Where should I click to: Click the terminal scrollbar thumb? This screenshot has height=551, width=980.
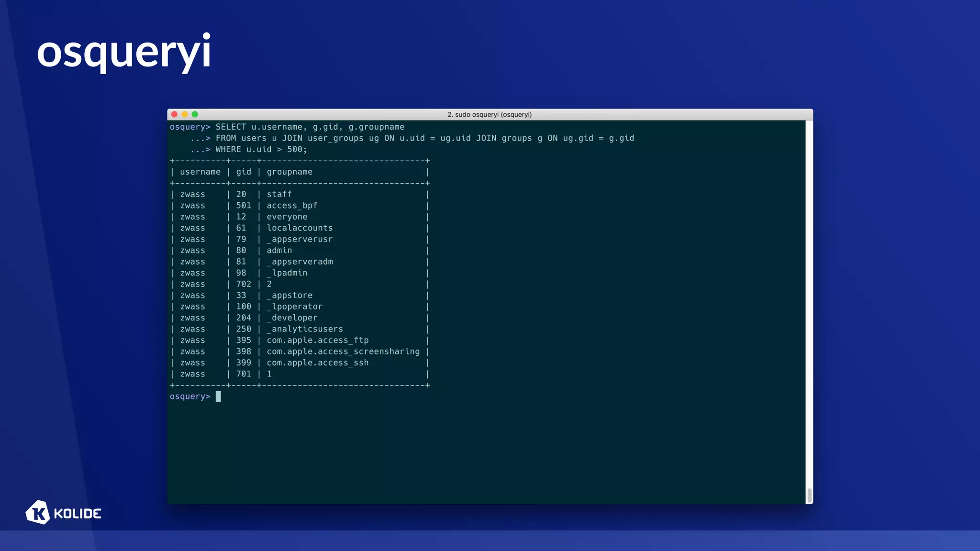click(x=809, y=496)
